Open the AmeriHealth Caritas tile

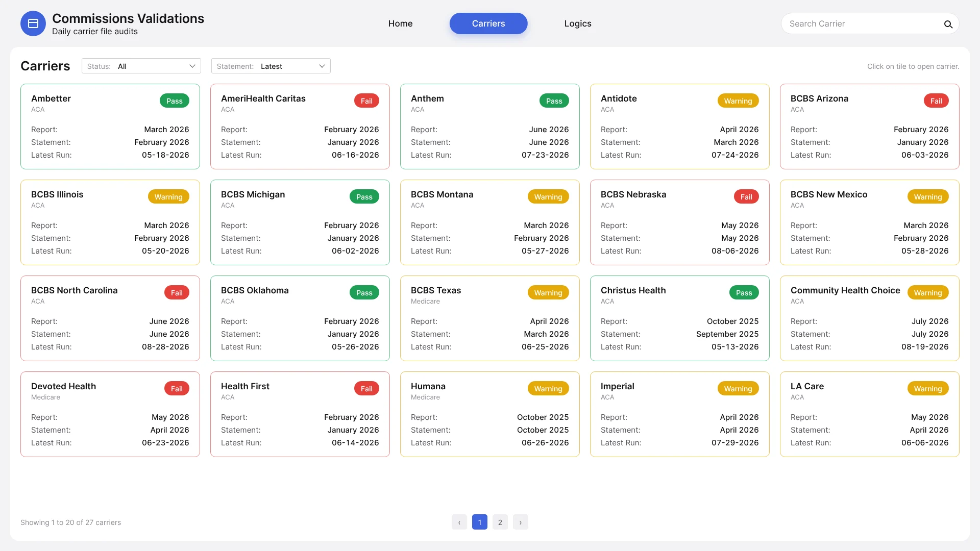[300, 127]
